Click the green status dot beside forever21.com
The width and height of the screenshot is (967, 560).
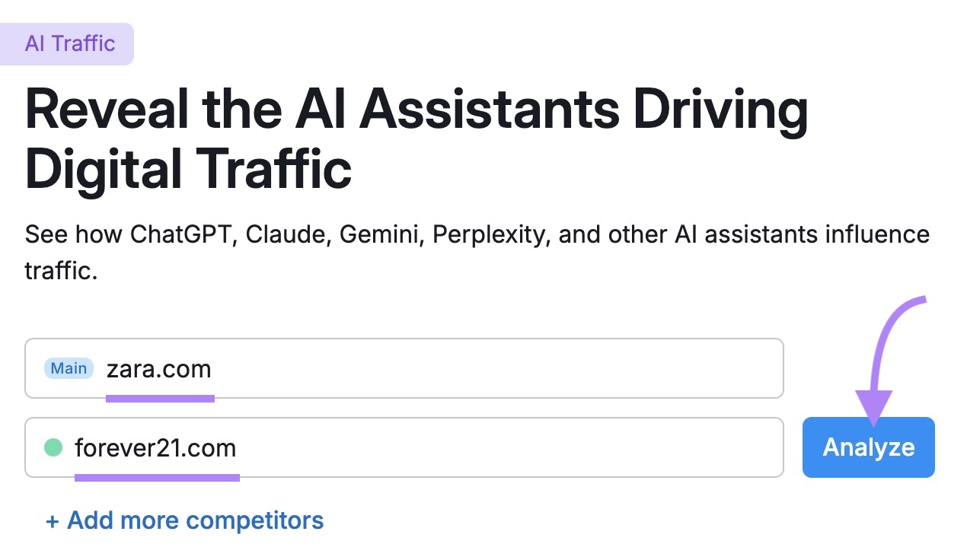tap(54, 447)
